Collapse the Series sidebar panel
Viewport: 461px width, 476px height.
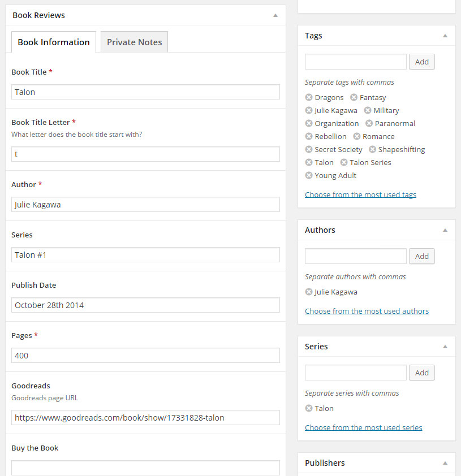(x=445, y=347)
